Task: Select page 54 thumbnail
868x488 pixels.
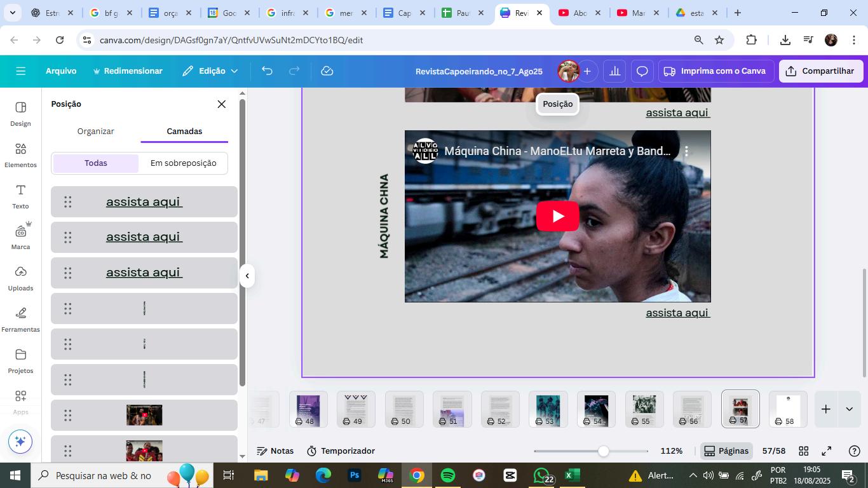Action: click(x=596, y=410)
